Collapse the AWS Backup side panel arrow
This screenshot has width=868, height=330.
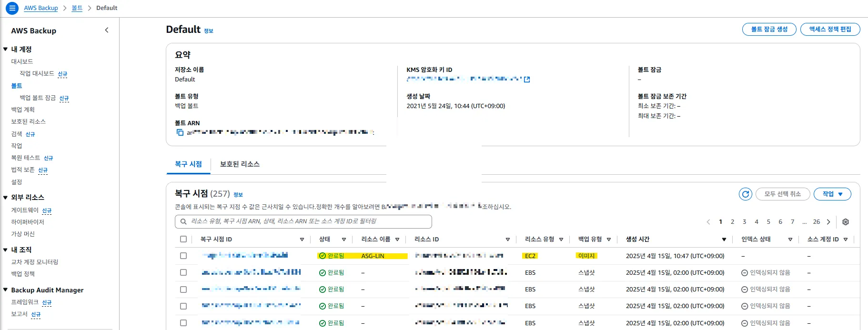pos(107,30)
